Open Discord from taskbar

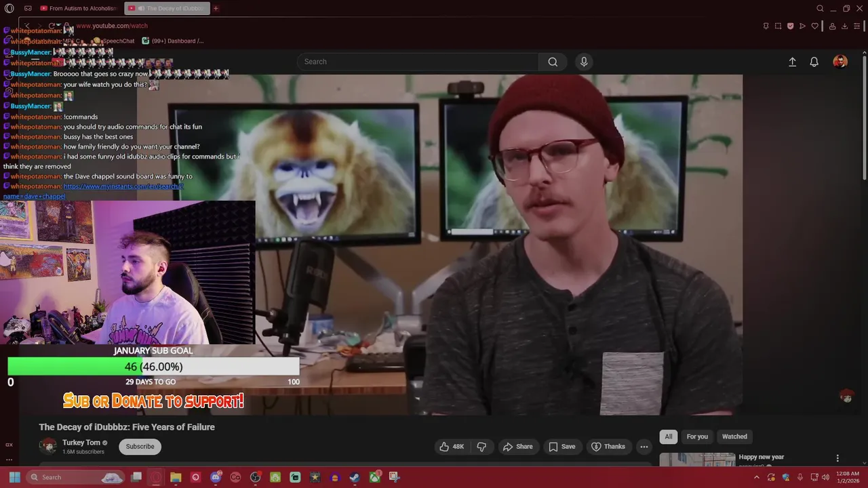216,477
